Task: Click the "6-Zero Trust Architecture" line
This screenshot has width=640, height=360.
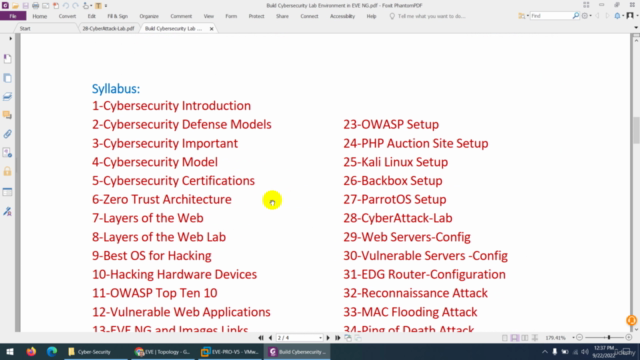Action: click(162, 200)
